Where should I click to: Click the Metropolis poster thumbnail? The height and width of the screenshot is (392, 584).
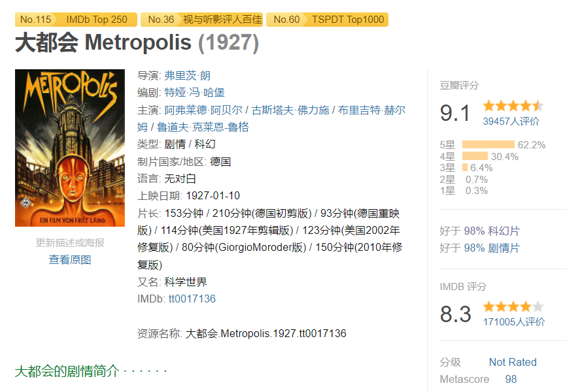tap(70, 148)
